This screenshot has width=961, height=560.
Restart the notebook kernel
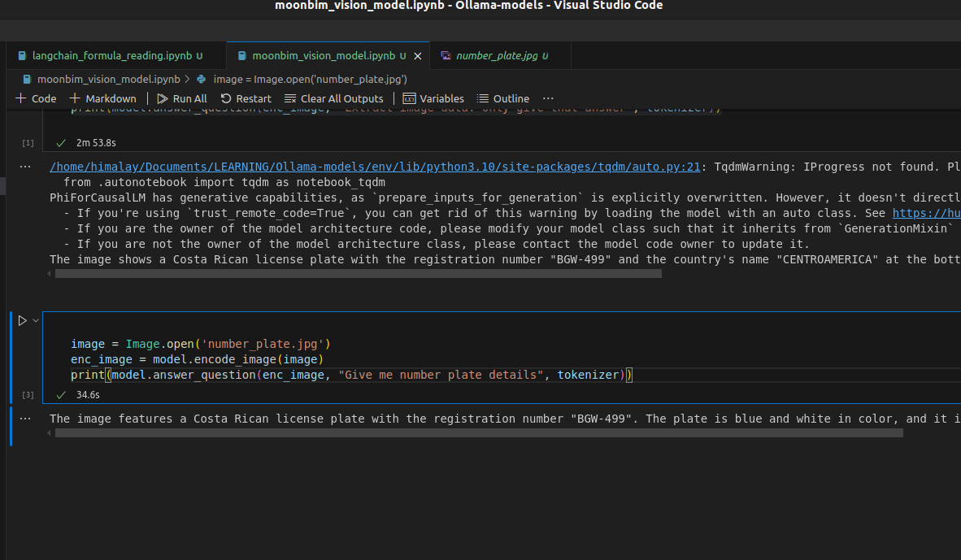[x=246, y=98]
